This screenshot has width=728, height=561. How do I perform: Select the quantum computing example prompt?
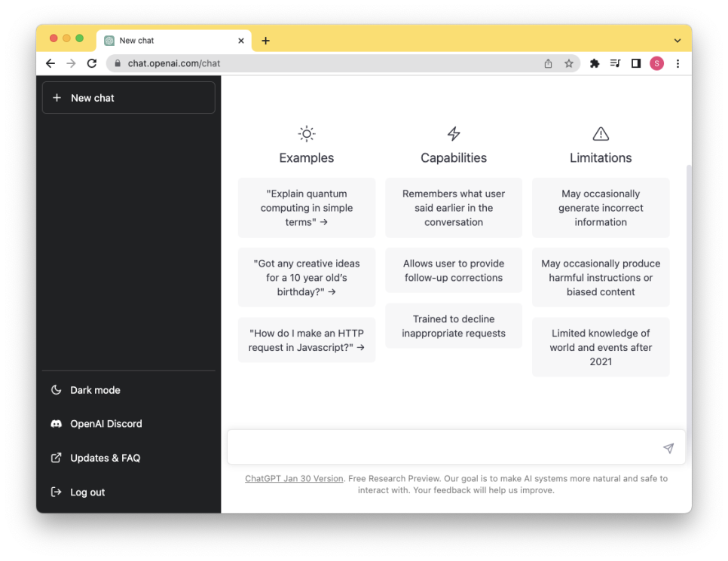307,208
